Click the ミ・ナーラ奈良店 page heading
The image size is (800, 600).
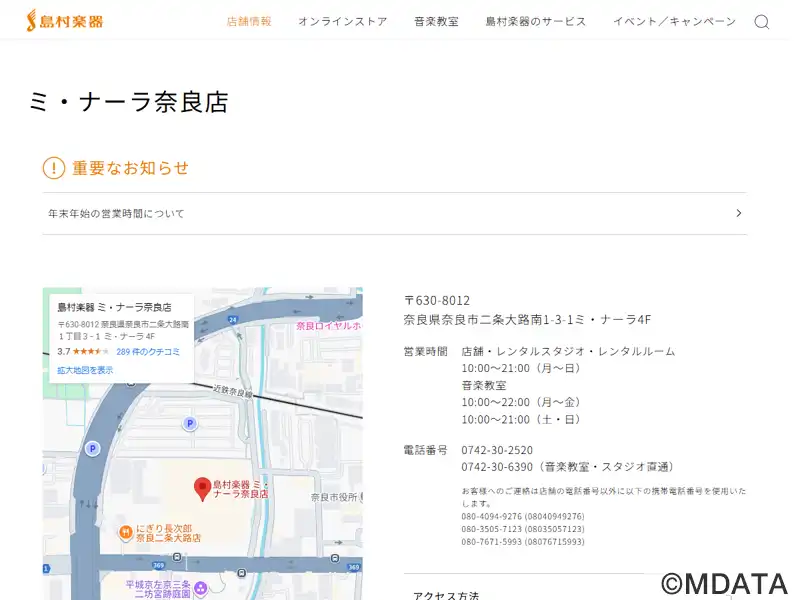(x=129, y=102)
